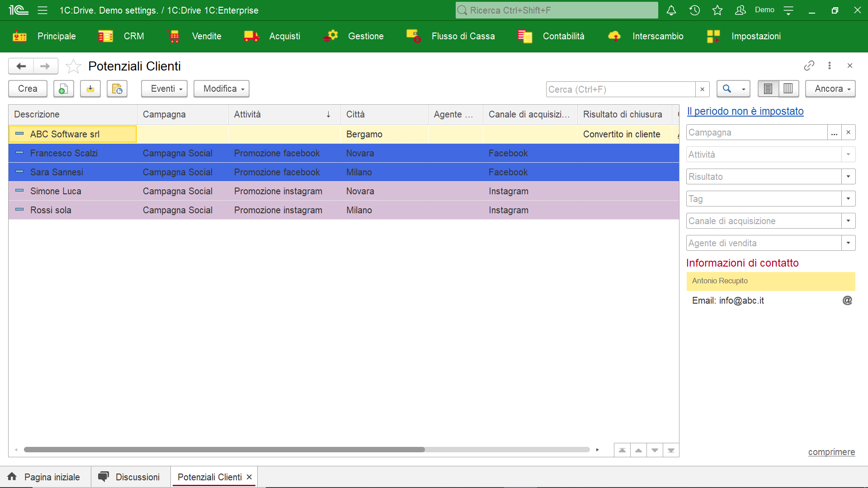This screenshot has width=868, height=488.
Task: Jump to last row arrow
Action: click(671, 450)
